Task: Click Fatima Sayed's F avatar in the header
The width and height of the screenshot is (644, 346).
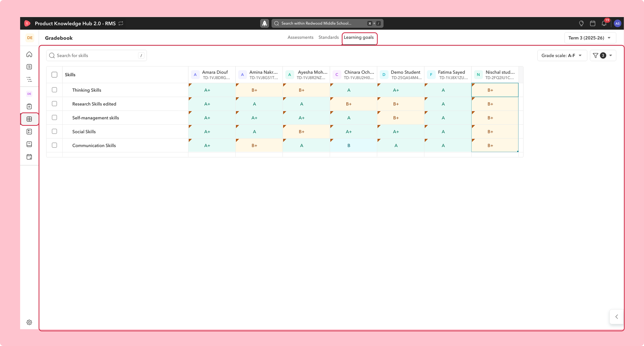Action: pyautogui.click(x=431, y=75)
